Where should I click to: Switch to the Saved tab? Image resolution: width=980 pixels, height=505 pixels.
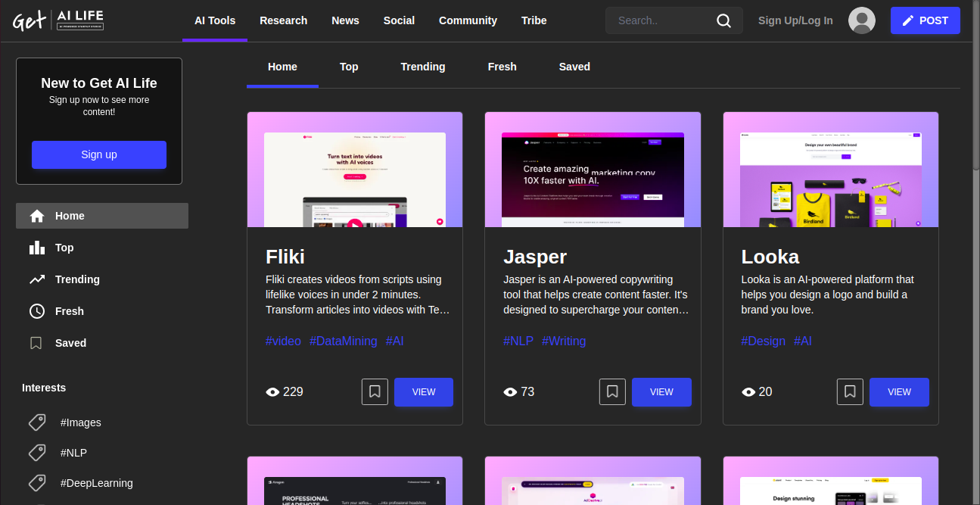click(574, 67)
